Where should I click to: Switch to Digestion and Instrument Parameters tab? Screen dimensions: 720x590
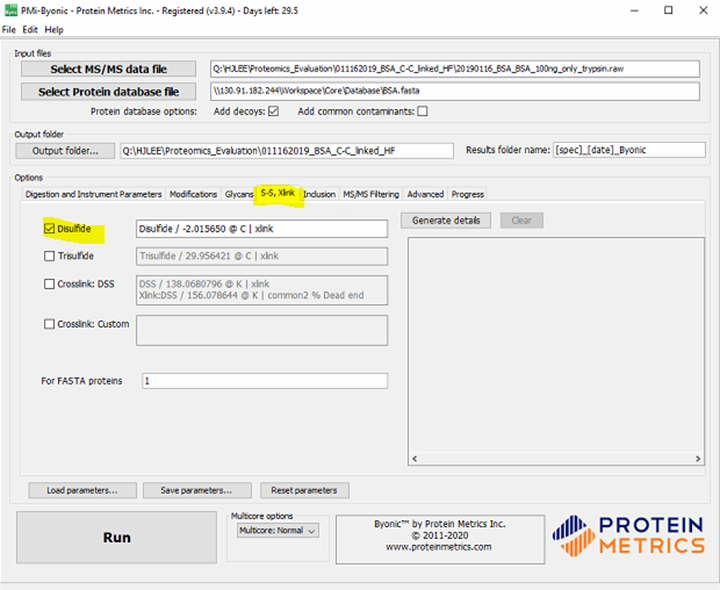94,194
